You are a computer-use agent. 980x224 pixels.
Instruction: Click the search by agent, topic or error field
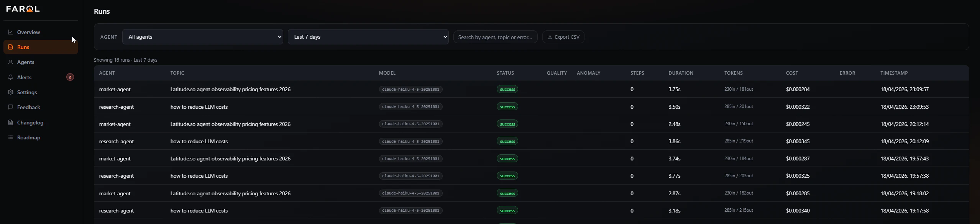click(x=495, y=37)
